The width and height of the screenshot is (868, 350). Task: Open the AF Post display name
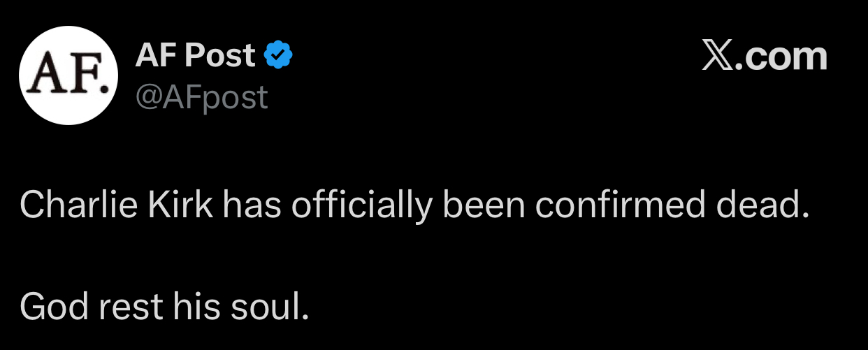click(196, 55)
